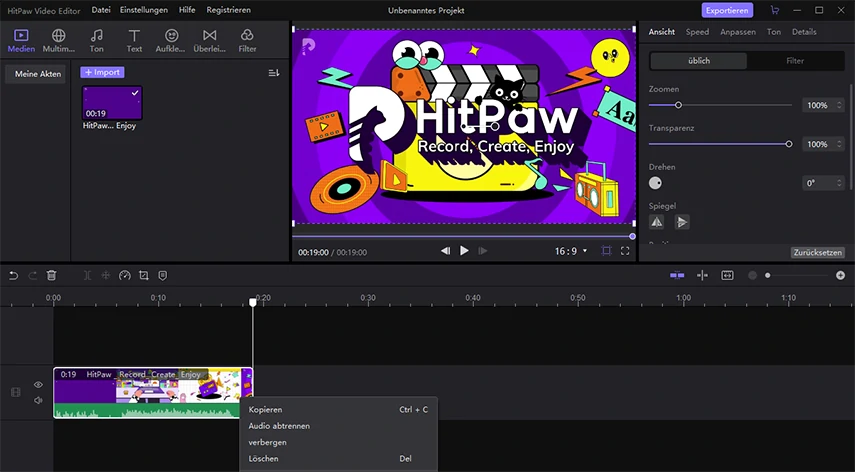Open the Überleitung transitions tab

[209, 41]
